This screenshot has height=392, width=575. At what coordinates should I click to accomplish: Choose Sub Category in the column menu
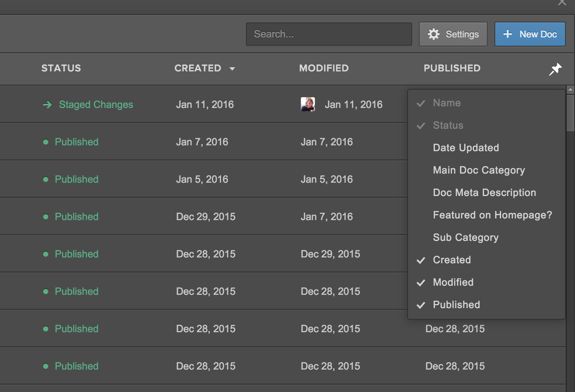pos(465,238)
